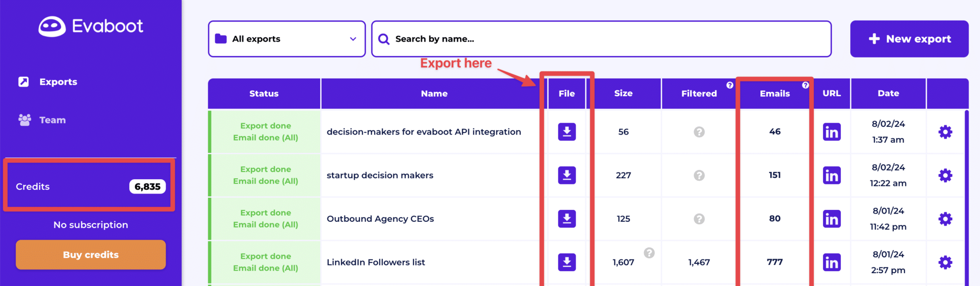Click the Evaboot robot logo
980x286 pixels.
[53, 26]
